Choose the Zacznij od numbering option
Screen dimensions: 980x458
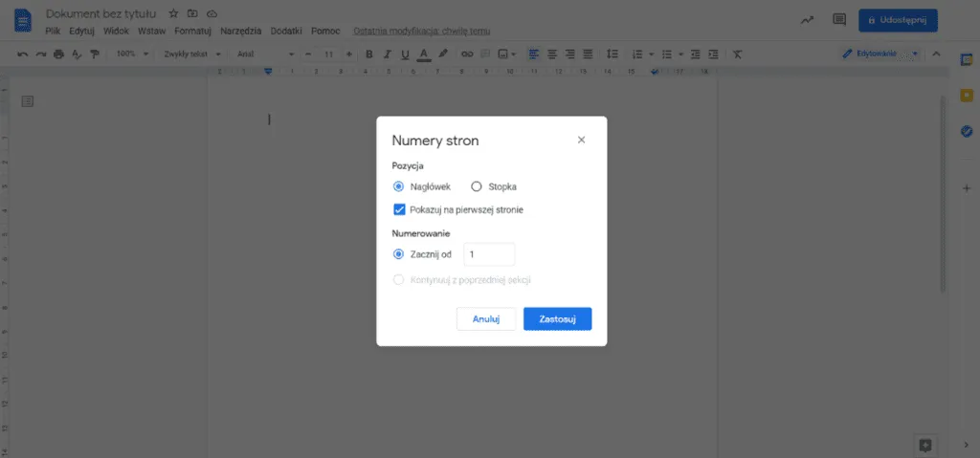pos(399,254)
